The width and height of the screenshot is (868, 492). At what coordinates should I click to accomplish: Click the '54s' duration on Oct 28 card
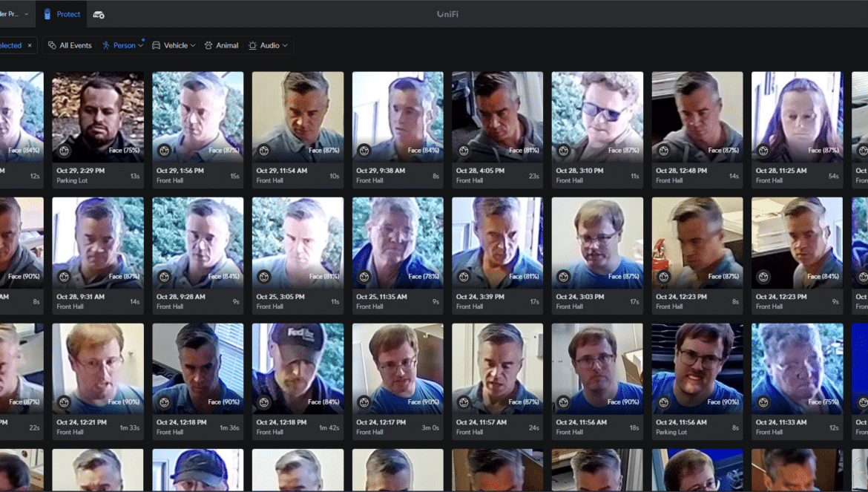pos(834,176)
